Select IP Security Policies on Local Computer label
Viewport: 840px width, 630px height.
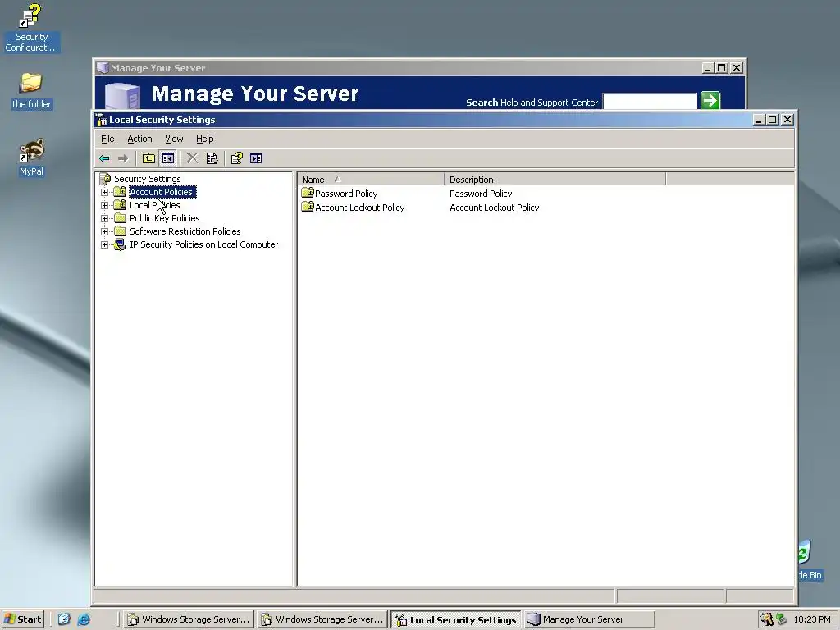203,244
